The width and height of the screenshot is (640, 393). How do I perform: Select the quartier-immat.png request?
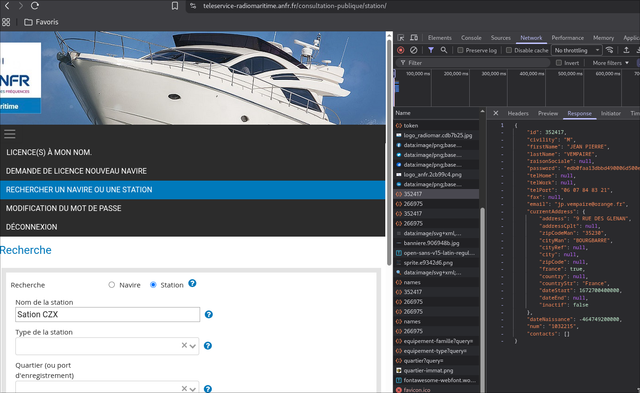[x=436, y=370]
